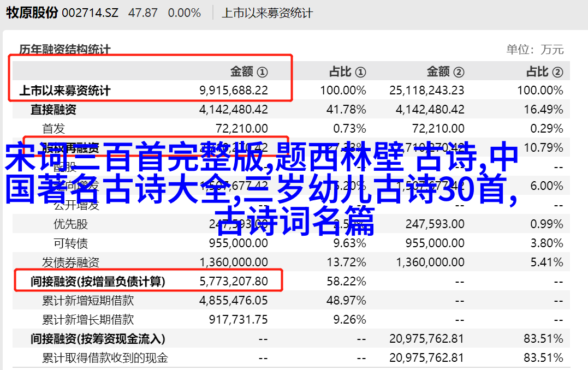Click the 历年融资结构统计 section heading

[x=65, y=50]
